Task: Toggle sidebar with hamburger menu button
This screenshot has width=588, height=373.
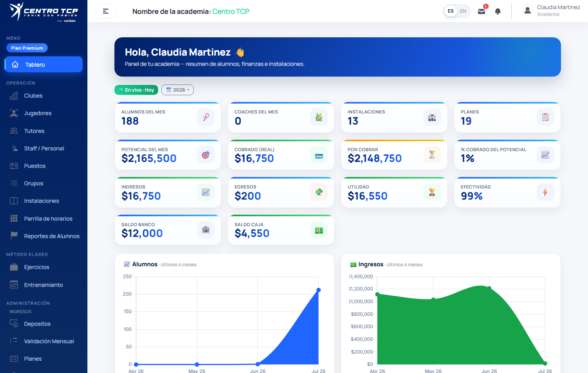Action: pyautogui.click(x=106, y=11)
